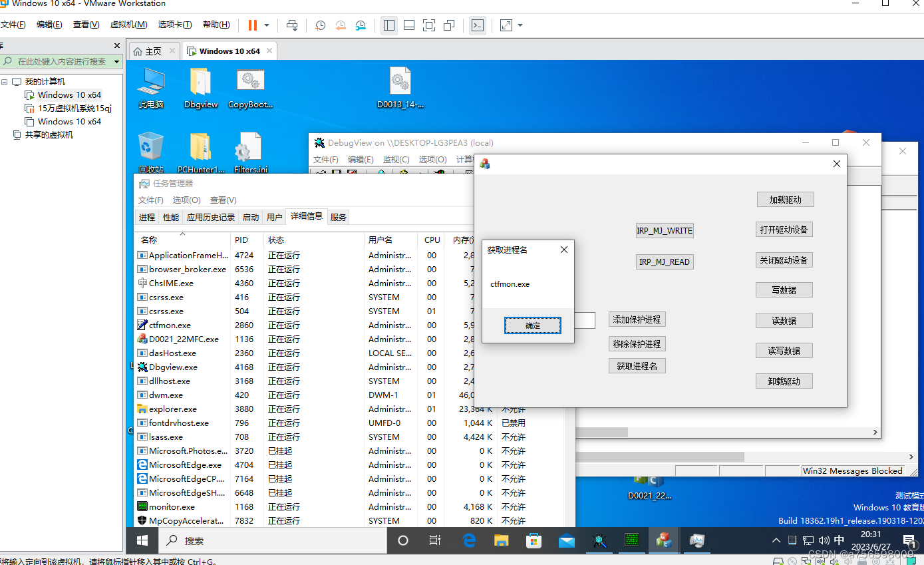Click the show library panel icon in VMware toolbar

click(389, 25)
